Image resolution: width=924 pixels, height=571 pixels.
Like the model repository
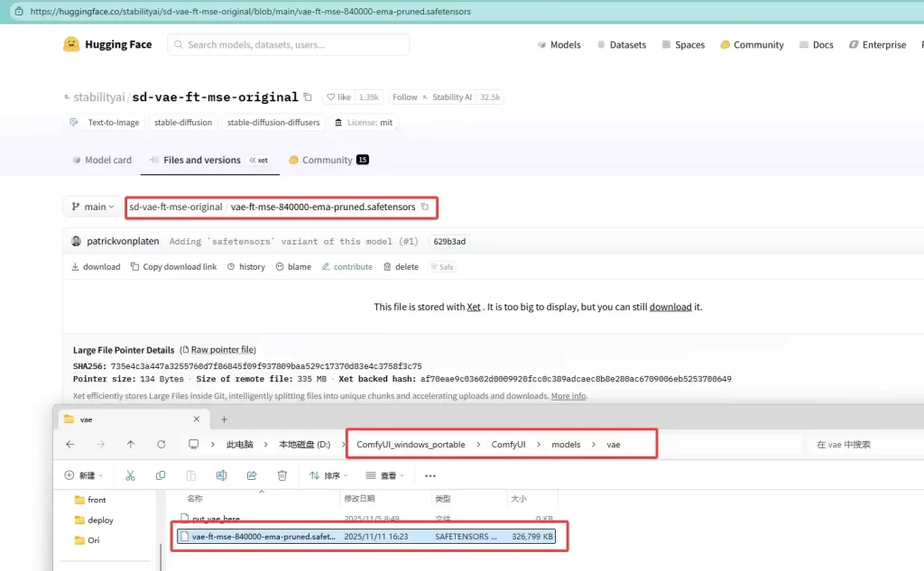coord(339,97)
